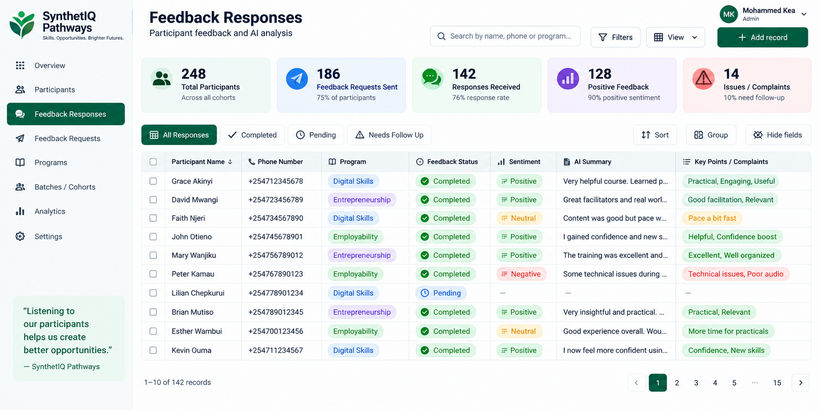Screen dimensions: 820x410
Task: Go to next page with right chevron
Action: 800,383
